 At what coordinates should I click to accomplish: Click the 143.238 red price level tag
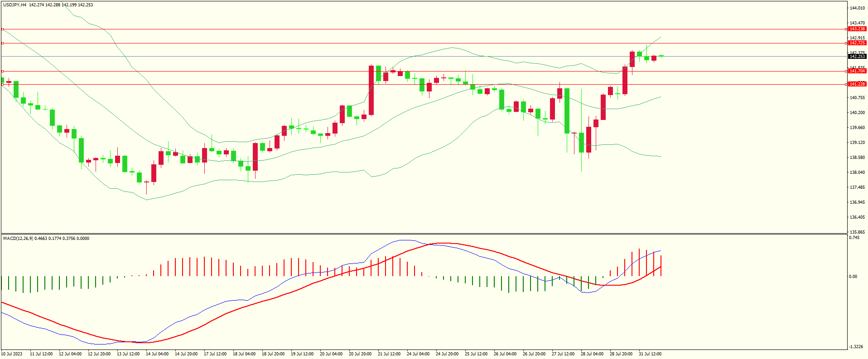tap(857, 29)
